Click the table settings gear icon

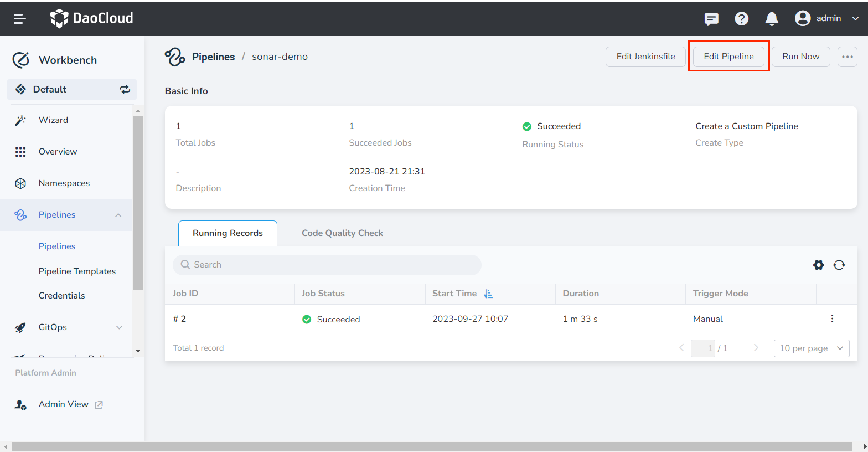click(818, 265)
